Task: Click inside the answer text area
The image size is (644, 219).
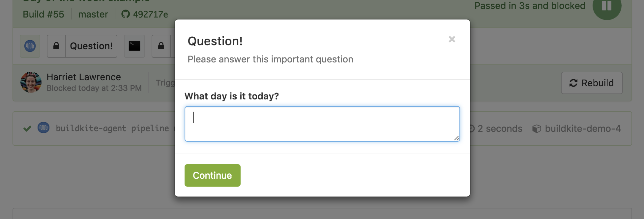Action: (x=322, y=124)
